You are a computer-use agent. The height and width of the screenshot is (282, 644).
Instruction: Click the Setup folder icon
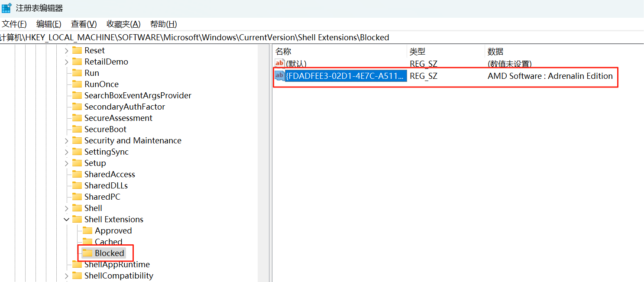[77, 163]
